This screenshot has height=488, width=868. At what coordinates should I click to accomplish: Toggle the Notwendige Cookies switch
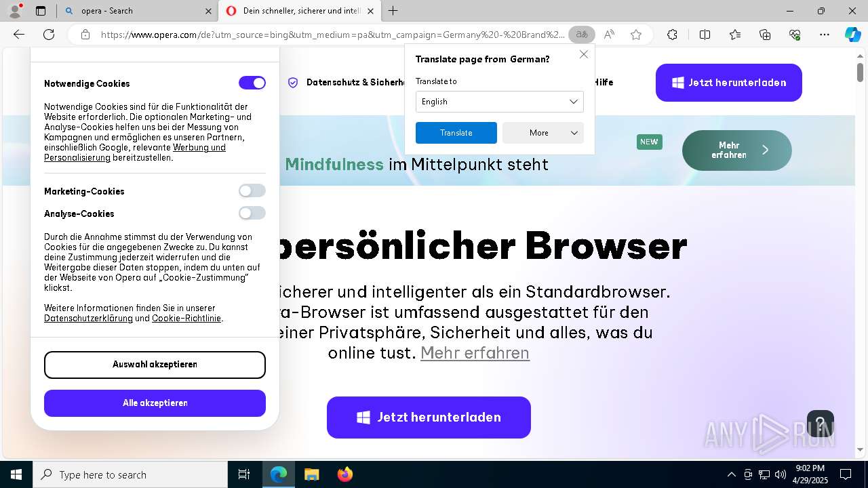pyautogui.click(x=252, y=83)
